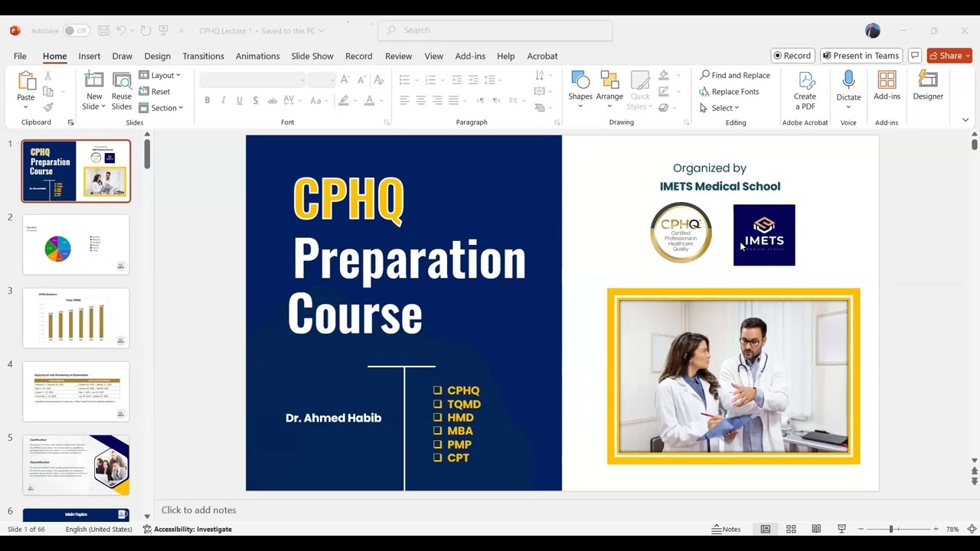Open the comments pane icon
The width and height of the screenshot is (980, 551).
point(914,56)
